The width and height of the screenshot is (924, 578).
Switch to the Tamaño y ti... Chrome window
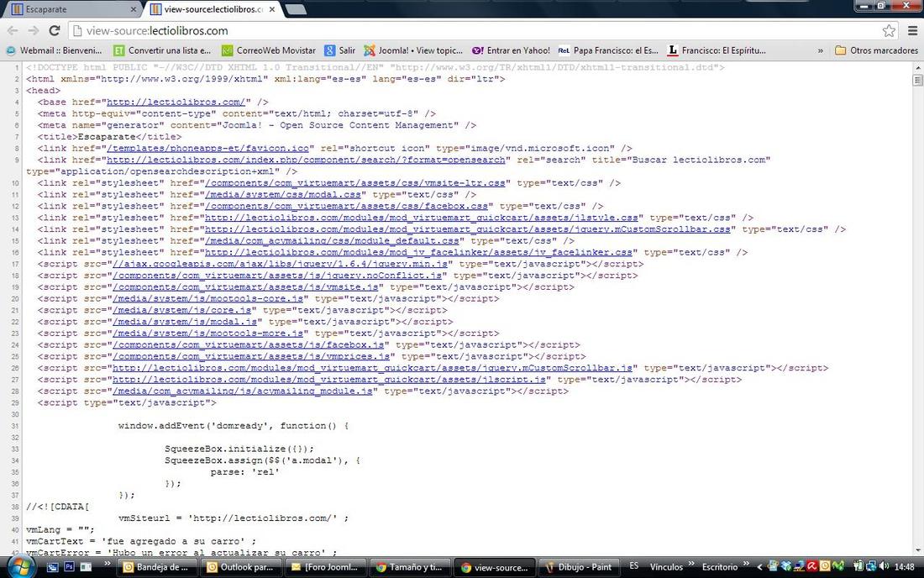(411, 567)
